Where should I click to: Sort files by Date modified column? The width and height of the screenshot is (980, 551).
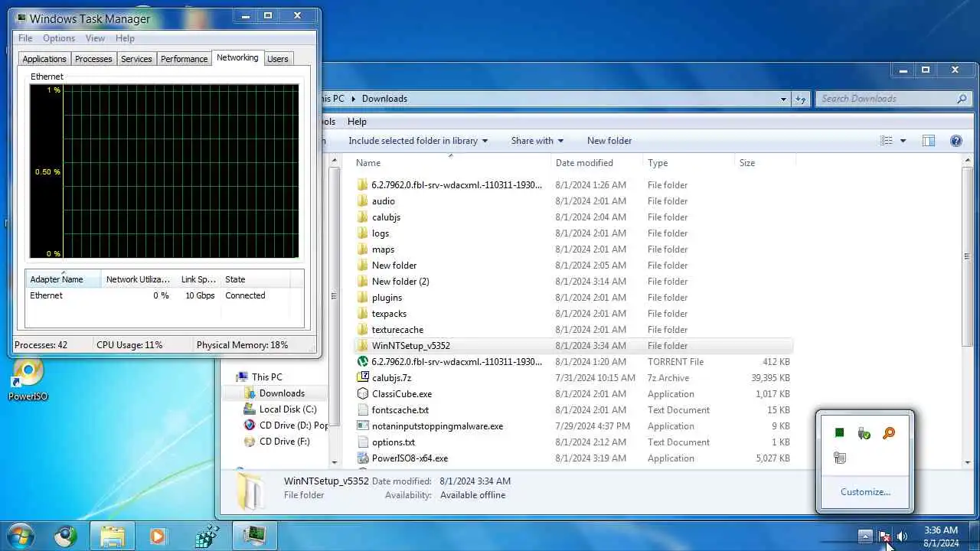[x=596, y=163]
